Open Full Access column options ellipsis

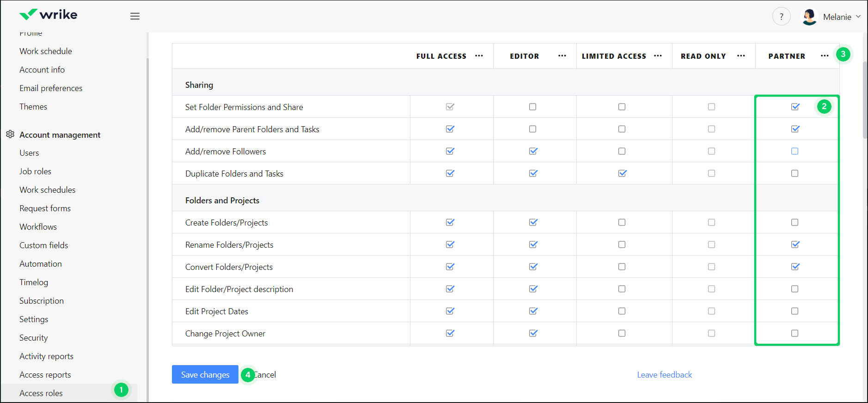tap(479, 56)
